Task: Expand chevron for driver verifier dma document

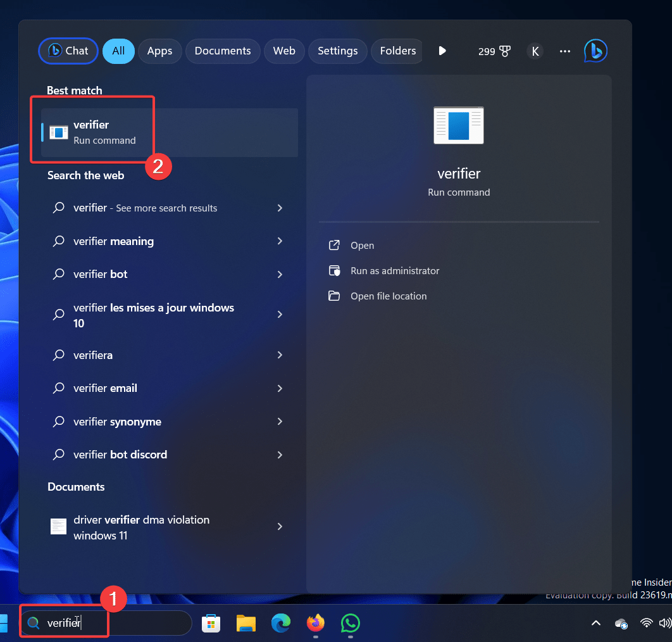Action: [x=280, y=527]
